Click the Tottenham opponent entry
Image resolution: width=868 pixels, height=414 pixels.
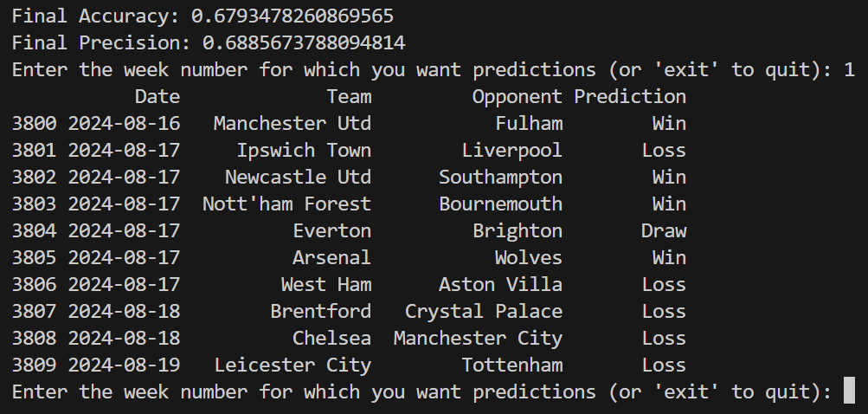511,365
